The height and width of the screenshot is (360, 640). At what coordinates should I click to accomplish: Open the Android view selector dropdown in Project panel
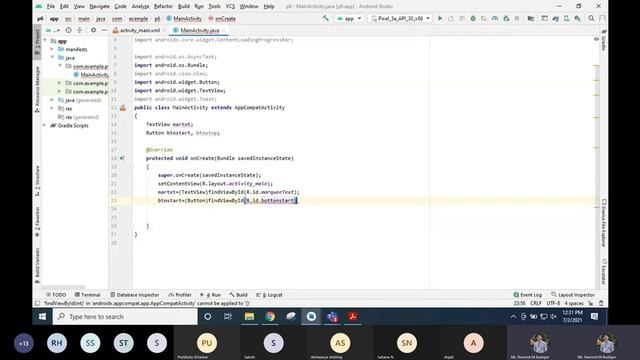pos(53,30)
